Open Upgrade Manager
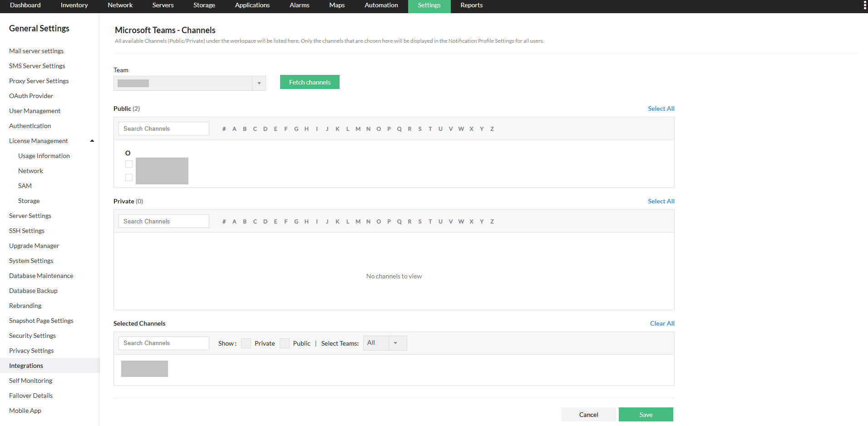This screenshot has width=868, height=426. click(34, 246)
